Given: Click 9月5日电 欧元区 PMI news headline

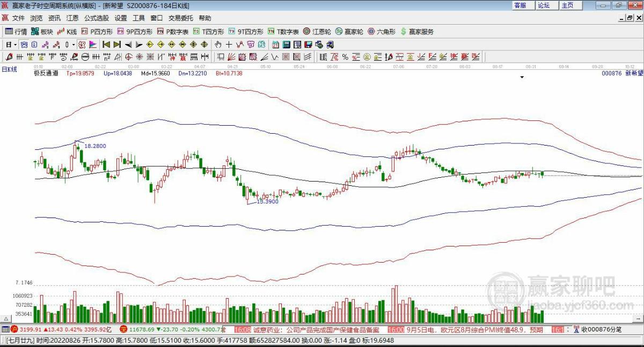Looking at the screenshot, I should [474, 329].
